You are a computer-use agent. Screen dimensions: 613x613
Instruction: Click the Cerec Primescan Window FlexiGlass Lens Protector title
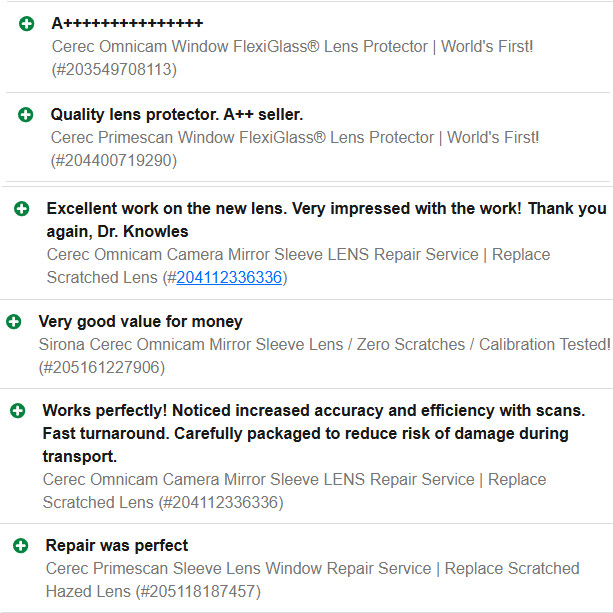point(295,138)
